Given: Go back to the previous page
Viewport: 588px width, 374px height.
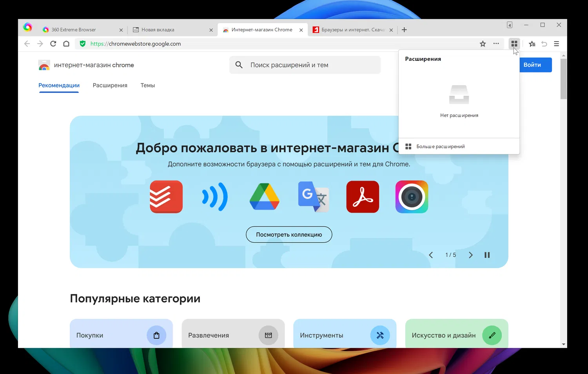Looking at the screenshot, I should pos(27,44).
